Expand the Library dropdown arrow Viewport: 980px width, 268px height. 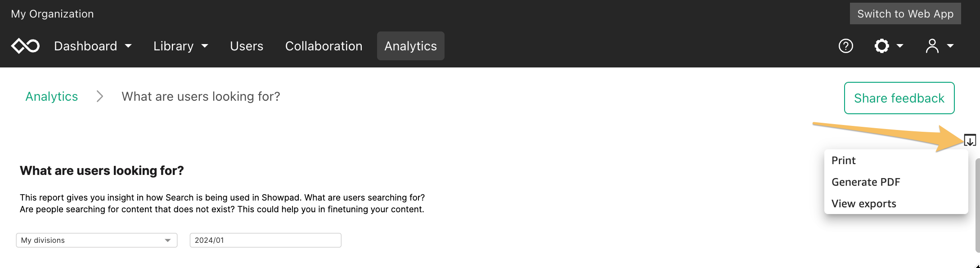[205, 46]
